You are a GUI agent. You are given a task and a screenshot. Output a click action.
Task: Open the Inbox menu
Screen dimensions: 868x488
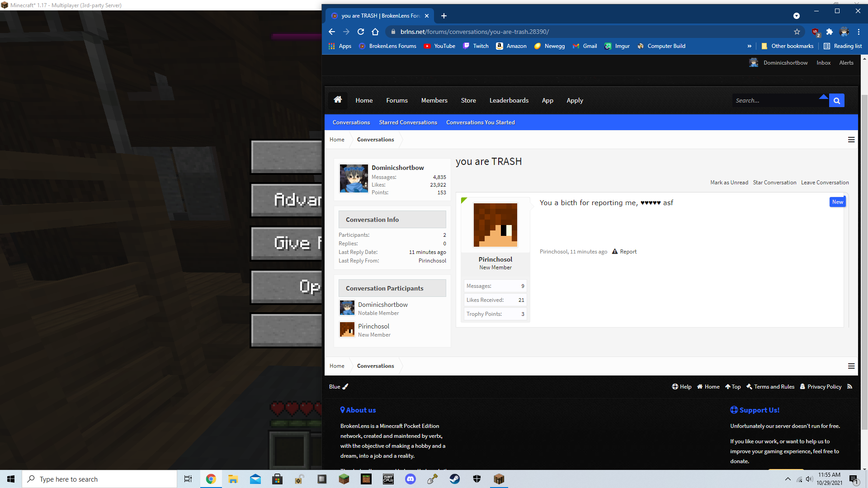pyautogui.click(x=823, y=63)
